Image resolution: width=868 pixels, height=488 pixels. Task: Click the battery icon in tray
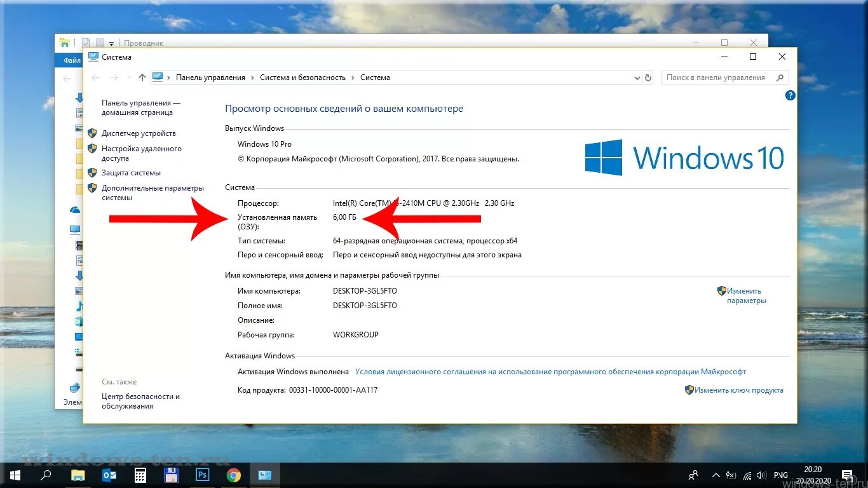coord(731,475)
